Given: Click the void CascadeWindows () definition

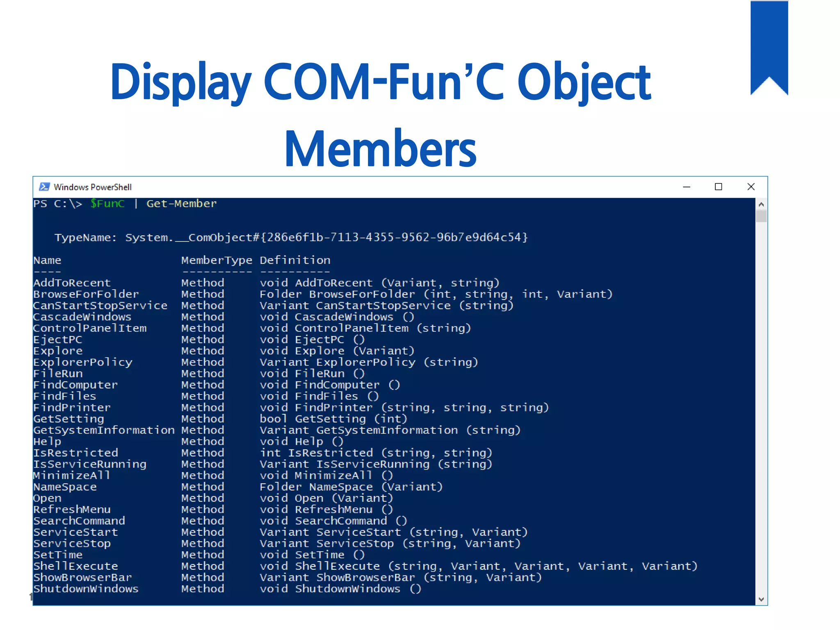Looking at the screenshot, I should [x=337, y=317].
